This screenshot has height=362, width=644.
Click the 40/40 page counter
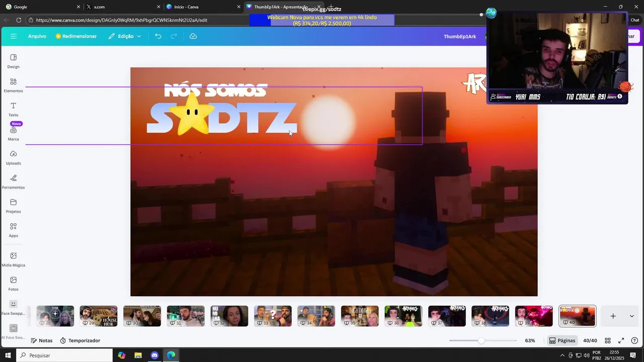pos(590,340)
